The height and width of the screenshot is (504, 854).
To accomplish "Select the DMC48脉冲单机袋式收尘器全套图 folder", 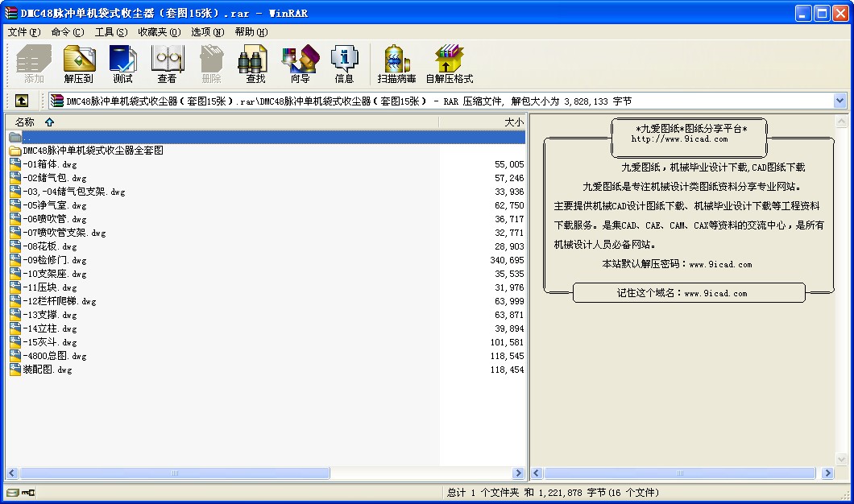I will 93,151.
